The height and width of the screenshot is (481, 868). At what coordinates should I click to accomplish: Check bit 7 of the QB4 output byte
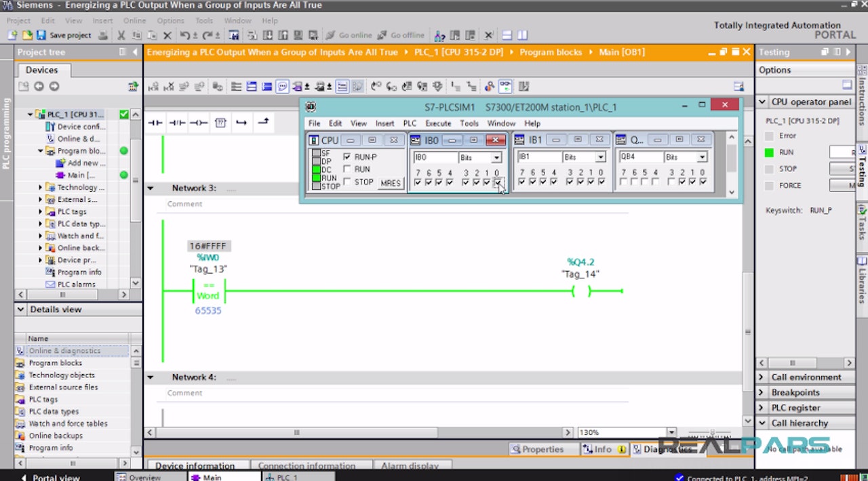click(x=622, y=183)
